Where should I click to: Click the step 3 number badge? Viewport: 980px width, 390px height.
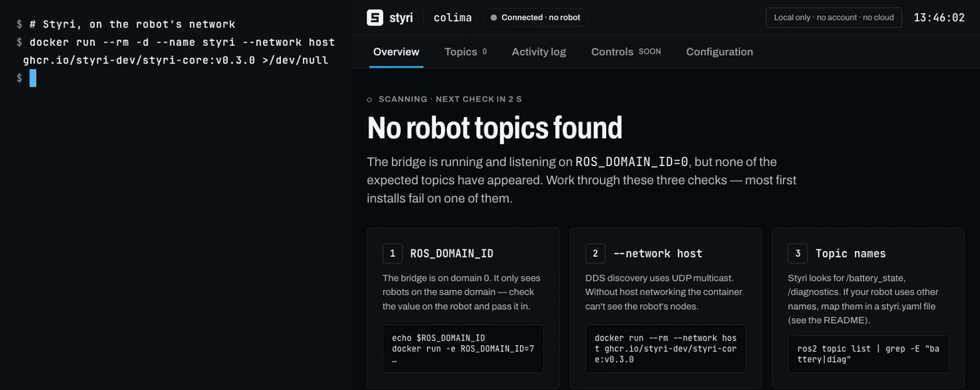(798, 253)
